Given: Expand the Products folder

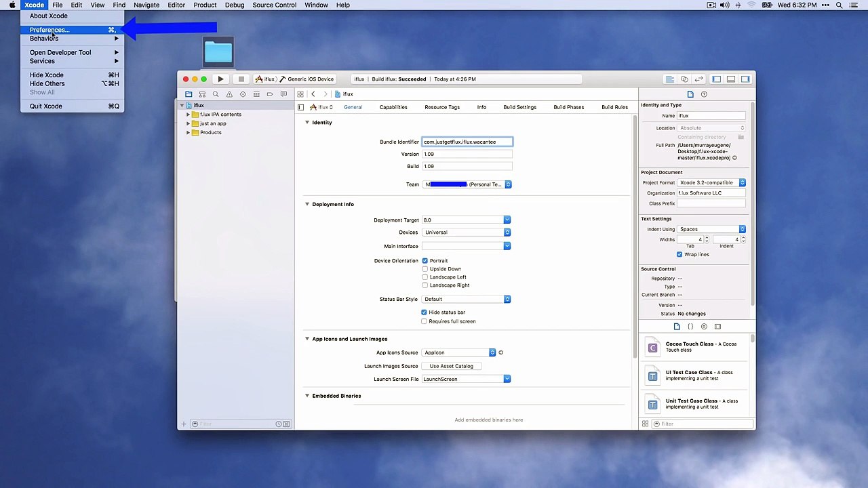Looking at the screenshot, I should coord(188,133).
